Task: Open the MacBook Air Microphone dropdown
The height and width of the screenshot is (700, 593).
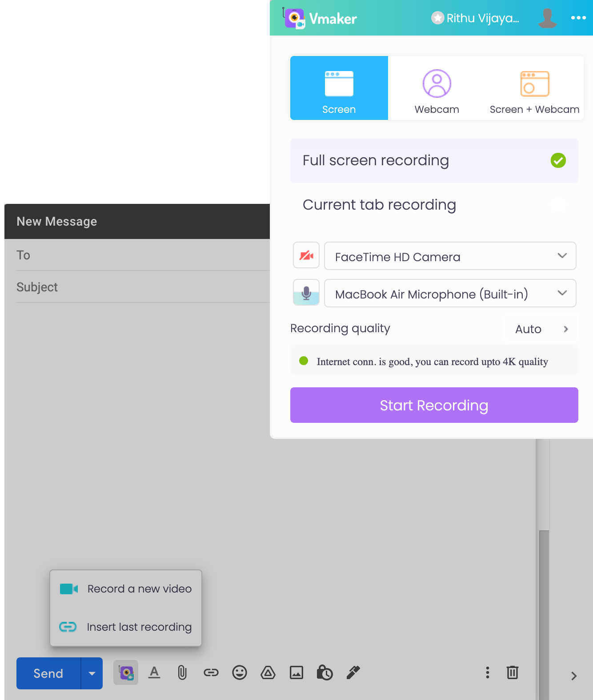Action: pyautogui.click(x=450, y=293)
